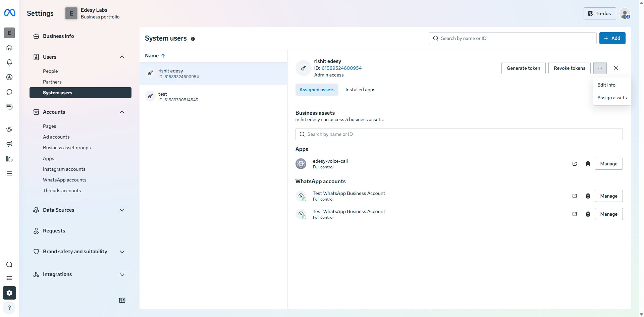Click the Edesy Labs E portfolio square icon
Screen dimensions: 644x317
click(9, 33)
